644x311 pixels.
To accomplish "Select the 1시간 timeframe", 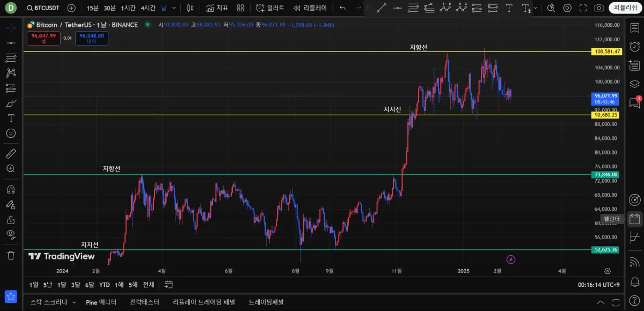I will tap(128, 8).
